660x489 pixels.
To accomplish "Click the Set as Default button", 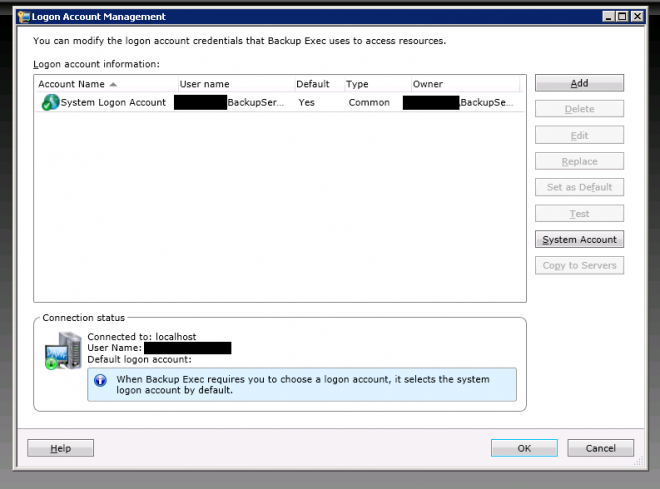I will [579, 187].
